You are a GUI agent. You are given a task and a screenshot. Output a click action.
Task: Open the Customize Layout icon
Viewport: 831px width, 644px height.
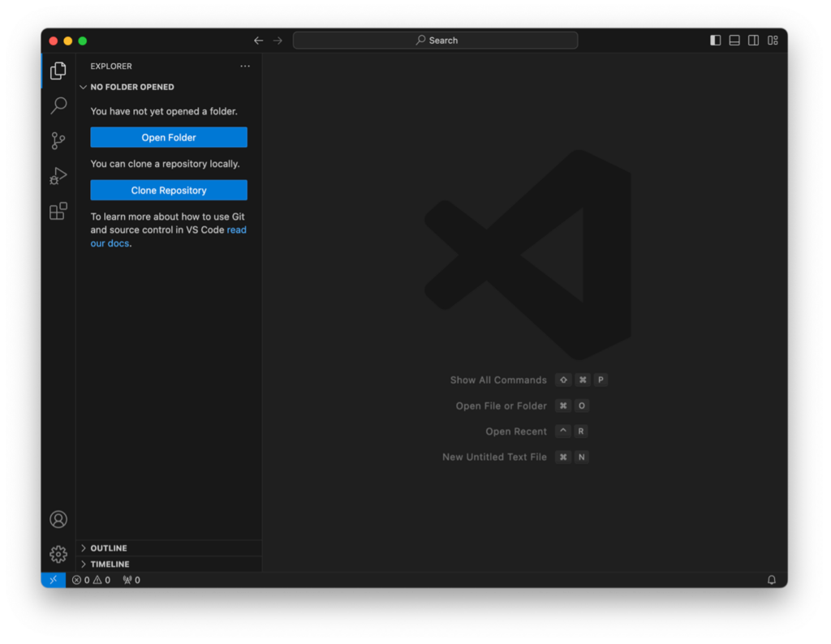click(x=773, y=41)
